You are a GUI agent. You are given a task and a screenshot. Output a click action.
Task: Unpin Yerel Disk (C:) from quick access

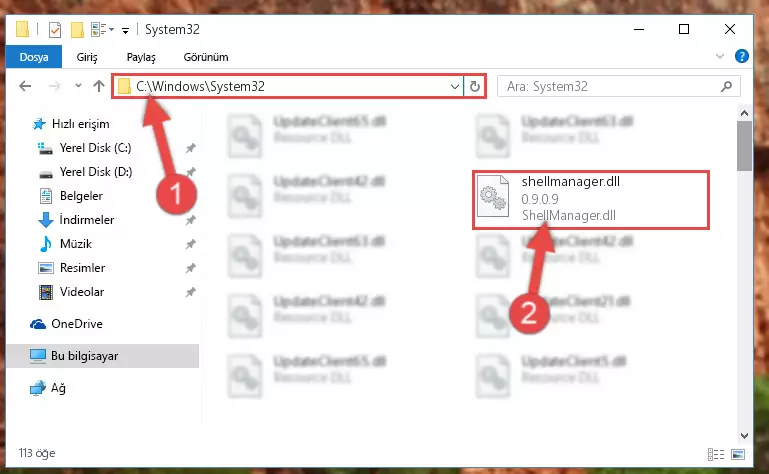pyautogui.click(x=190, y=148)
